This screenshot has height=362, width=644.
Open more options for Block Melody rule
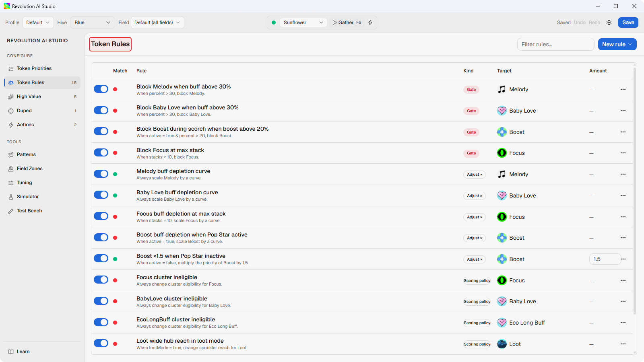pyautogui.click(x=623, y=89)
